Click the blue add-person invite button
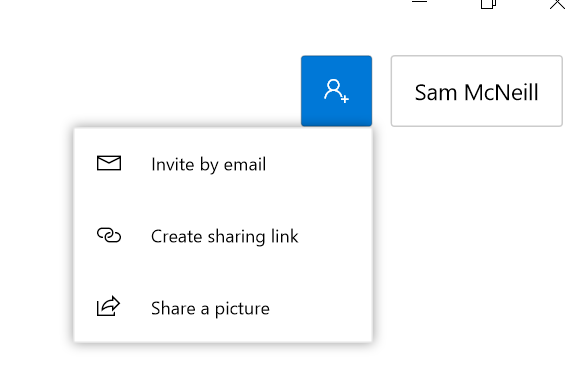Image resolution: width=583 pixels, height=369 pixels. 336,91
